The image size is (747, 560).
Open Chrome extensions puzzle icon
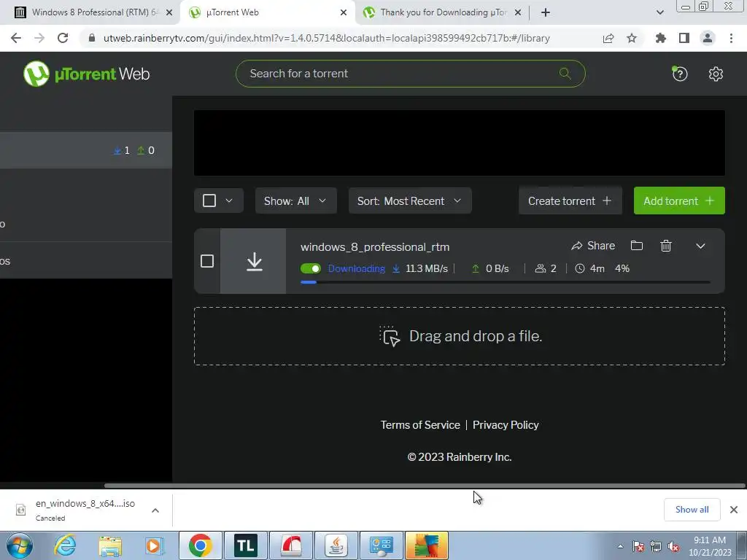pos(660,38)
